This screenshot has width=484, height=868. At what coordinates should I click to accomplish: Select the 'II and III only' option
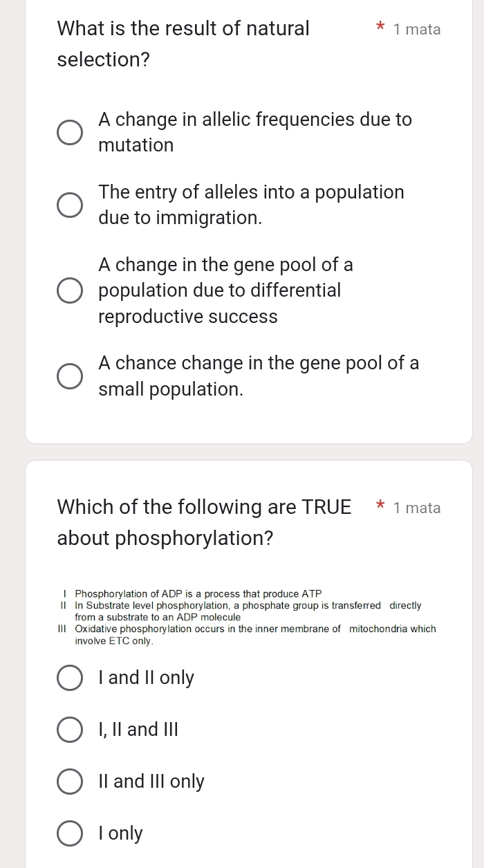point(69,782)
